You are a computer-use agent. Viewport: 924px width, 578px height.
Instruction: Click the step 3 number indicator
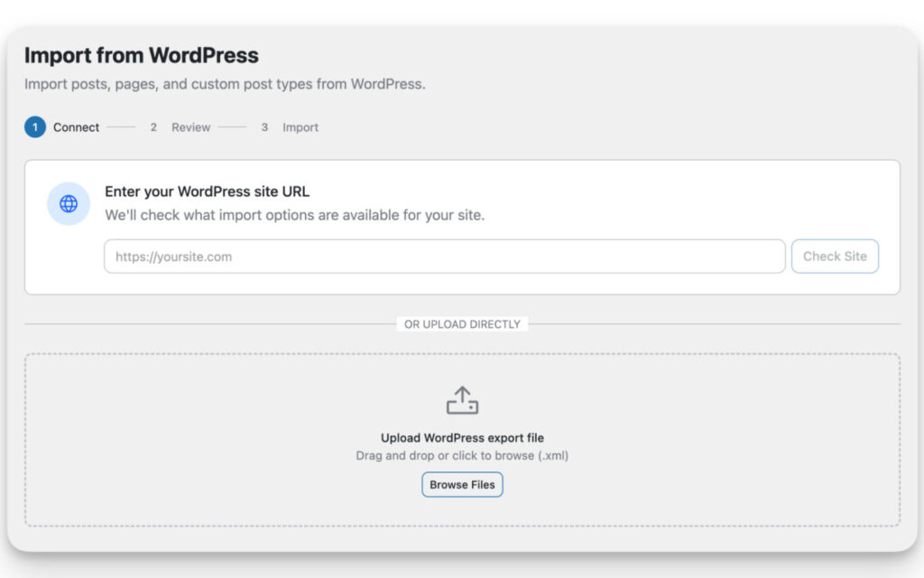(x=263, y=127)
